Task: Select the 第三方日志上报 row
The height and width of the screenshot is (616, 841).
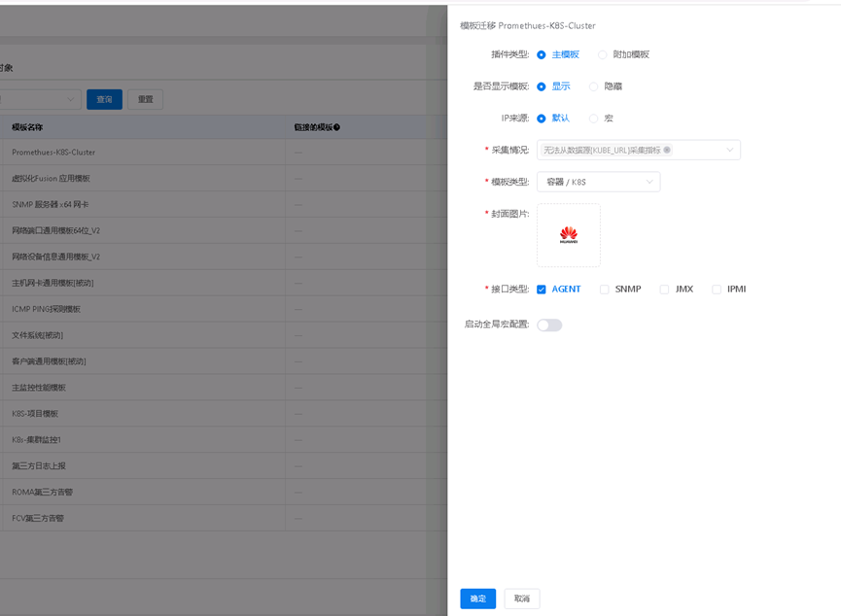Action: [223, 466]
